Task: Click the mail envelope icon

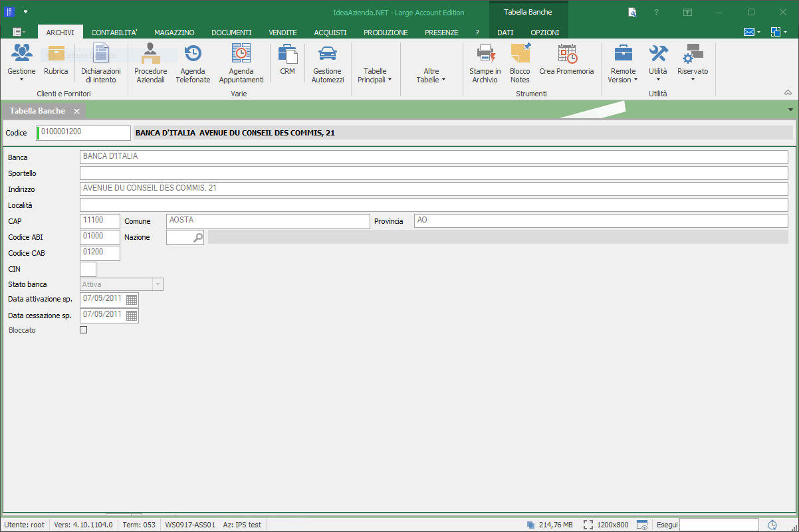Action: pyautogui.click(x=749, y=32)
